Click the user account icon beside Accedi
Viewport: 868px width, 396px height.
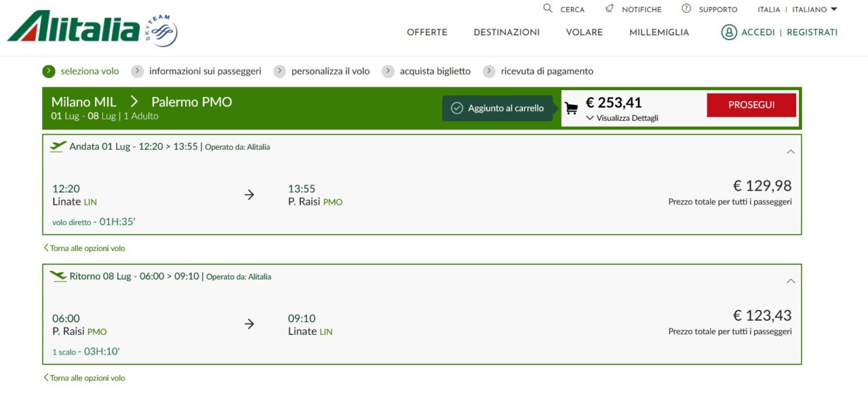pos(729,32)
